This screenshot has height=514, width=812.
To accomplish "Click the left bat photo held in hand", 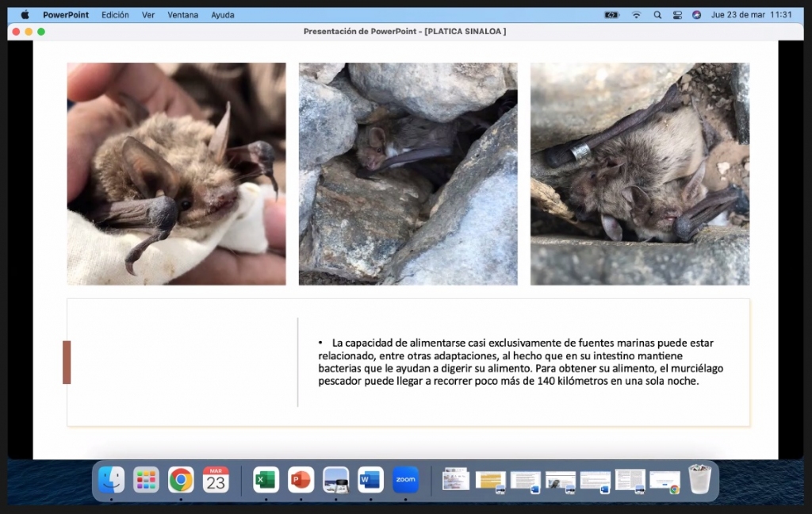I will (x=176, y=174).
